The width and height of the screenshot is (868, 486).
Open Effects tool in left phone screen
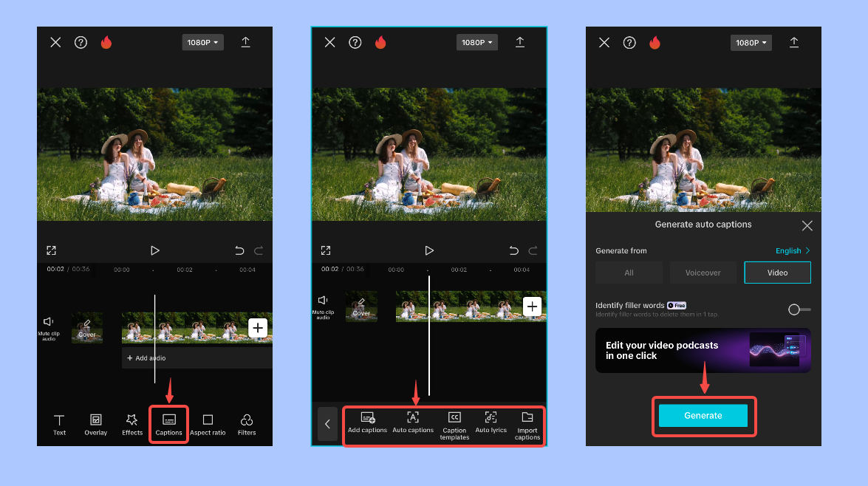point(132,425)
